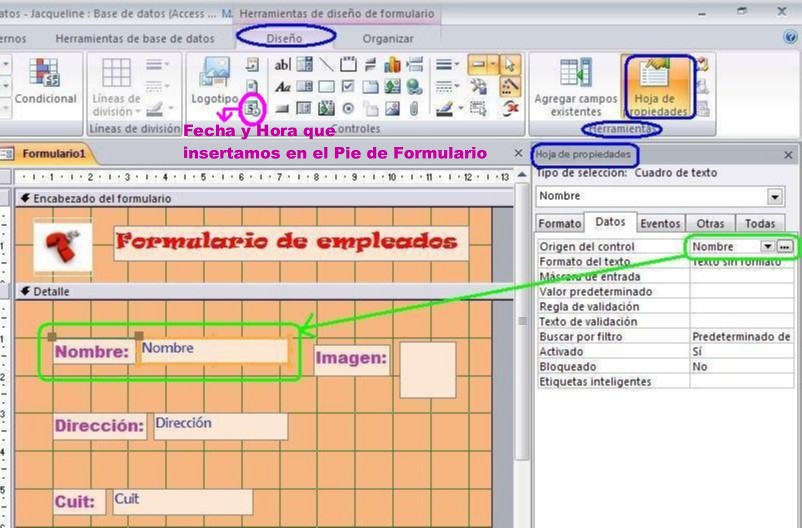The height and width of the screenshot is (528, 802).
Task: Select the Attachment paperclip tool
Action: (x=414, y=108)
